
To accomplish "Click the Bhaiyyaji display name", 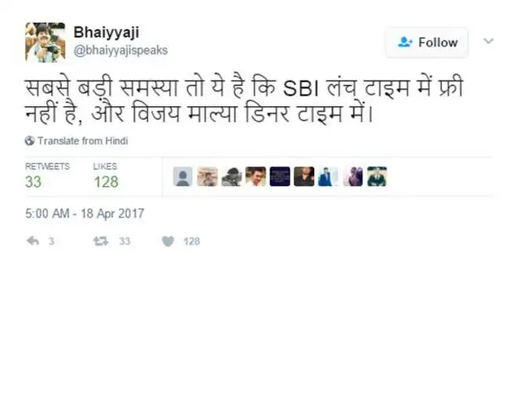I will (x=106, y=33).
